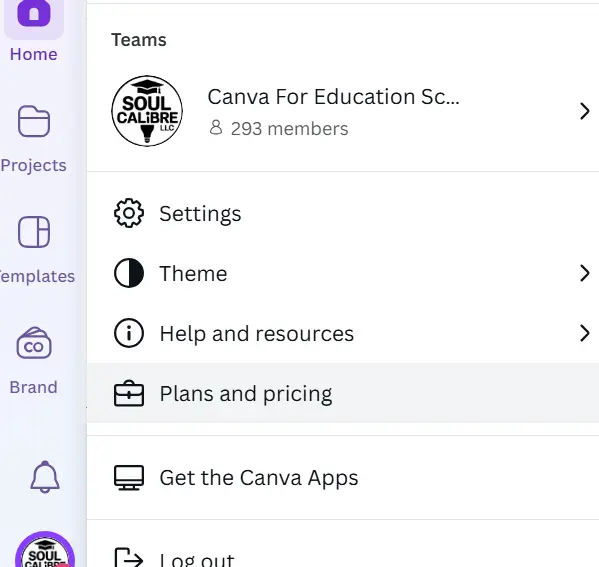Screen dimensions: 599x567
Task: Open the Projects folder icon
Action: coord(34,121)
